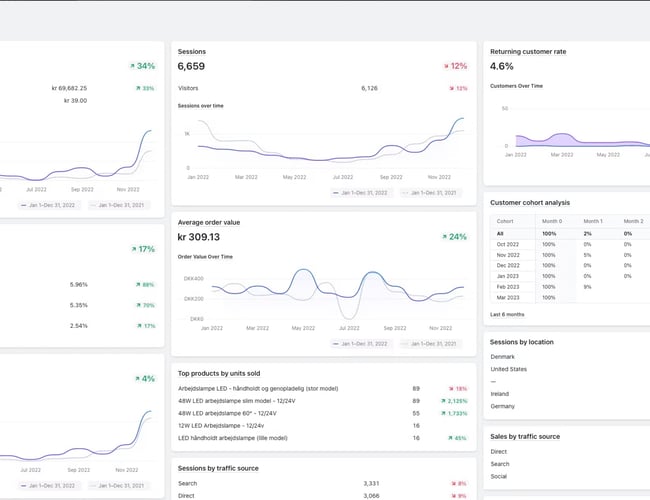Click the green 4% change indicator

coord(145,379)
